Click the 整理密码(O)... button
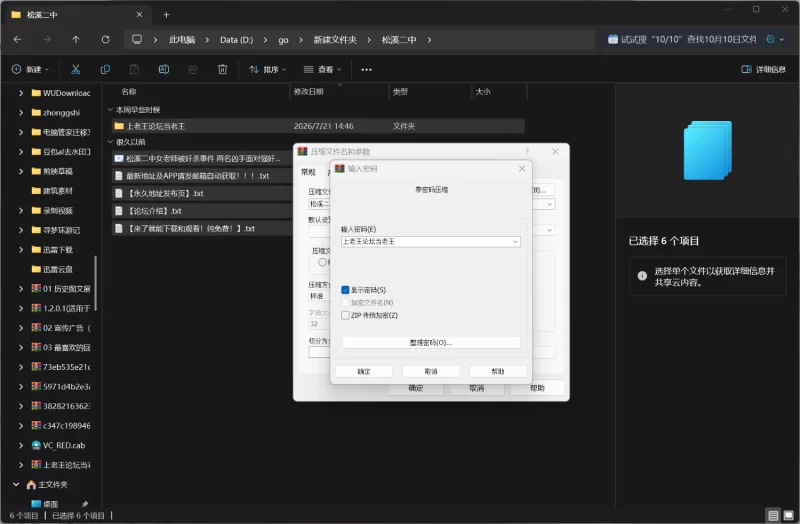 431,342
